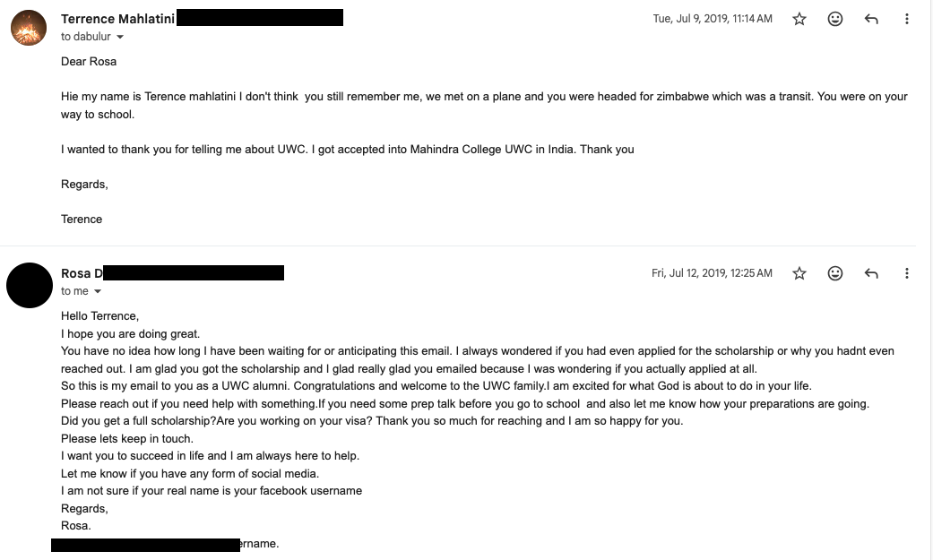Image resolution: width=933 pixels, height=560 pixels.
Task: Open more options menu on Terrence's email
Action: pos(907,18)
